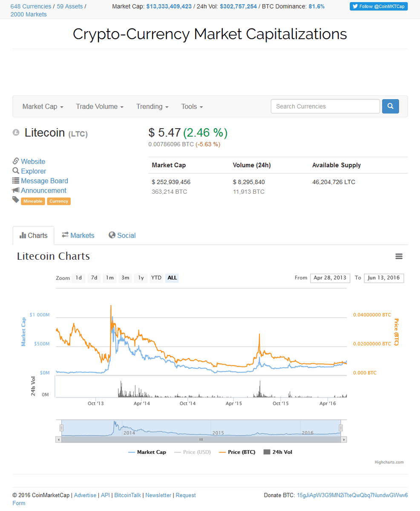Click the list icon beside Message Board
The width and height of the screenshot is (420, 511).
(16, 181)
